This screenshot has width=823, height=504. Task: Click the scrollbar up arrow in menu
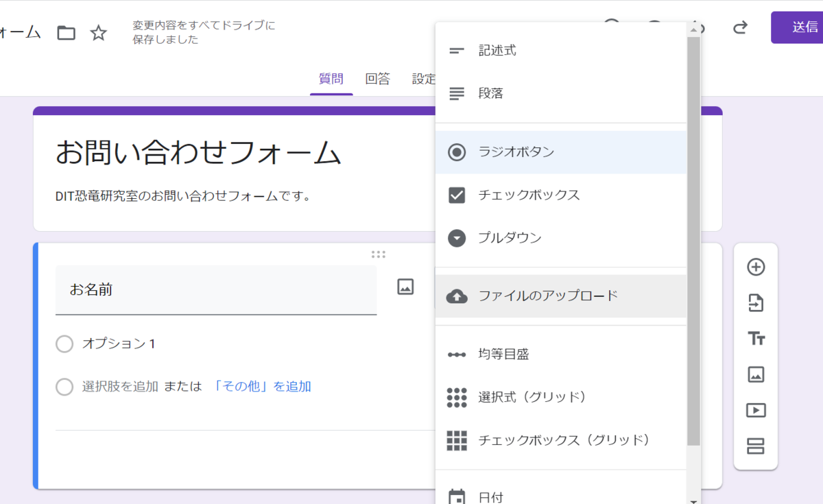[x=693, y=29]
